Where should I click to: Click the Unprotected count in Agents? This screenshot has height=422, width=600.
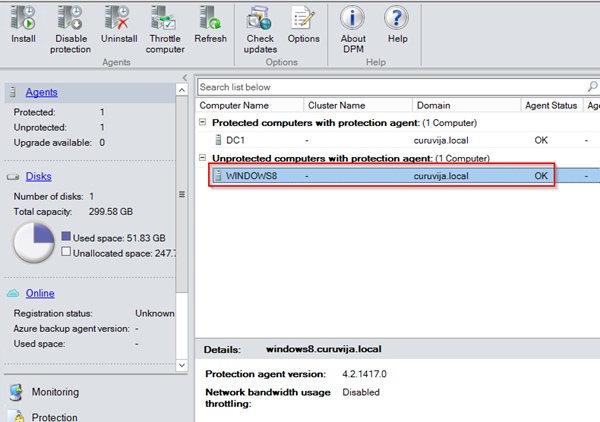tap(102, 127)
